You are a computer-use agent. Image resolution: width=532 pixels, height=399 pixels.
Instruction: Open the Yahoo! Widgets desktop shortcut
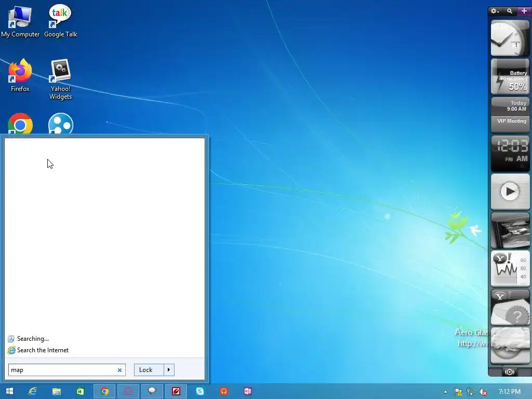point(60,79)
